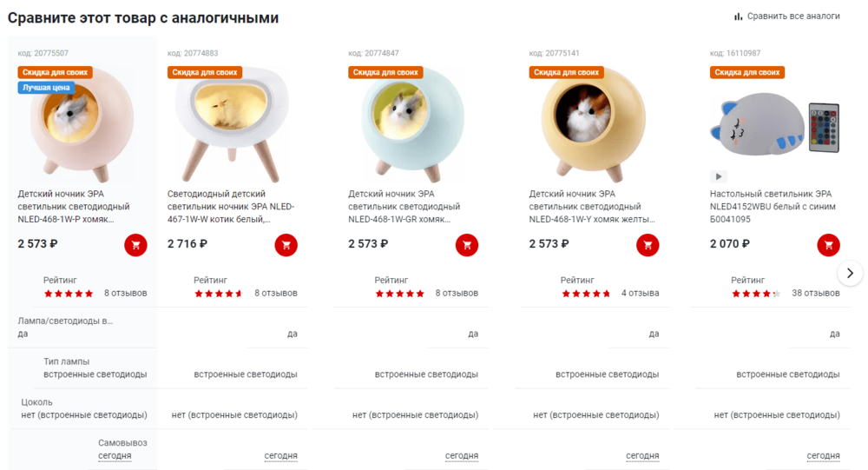Open the grey cat lamp with remote image
The image size is (868, 470).
(775, 125)
